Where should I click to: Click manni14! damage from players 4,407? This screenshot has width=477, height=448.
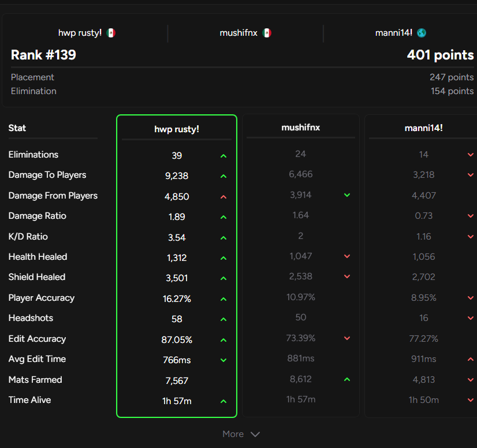point(423,196)
